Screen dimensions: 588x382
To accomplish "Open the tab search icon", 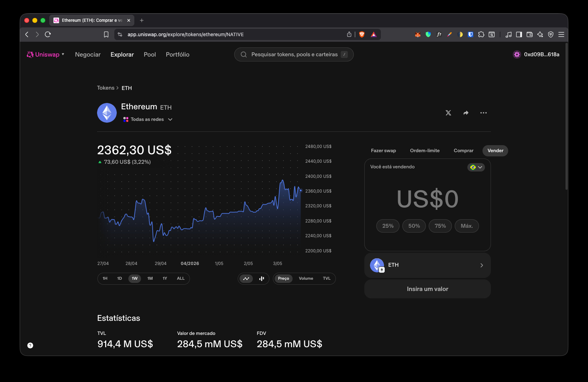I will click(492, 34).
